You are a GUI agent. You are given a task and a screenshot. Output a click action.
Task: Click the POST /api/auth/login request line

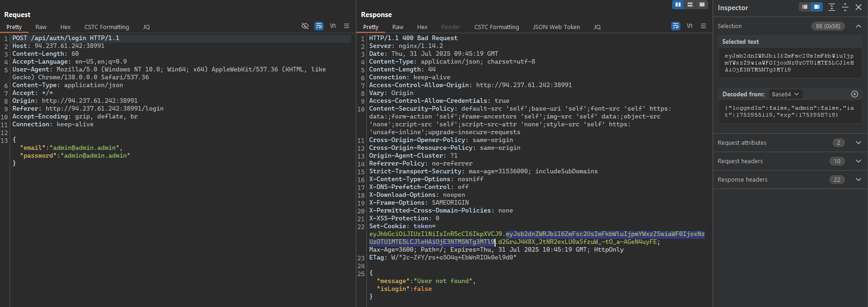click(66, 38)
